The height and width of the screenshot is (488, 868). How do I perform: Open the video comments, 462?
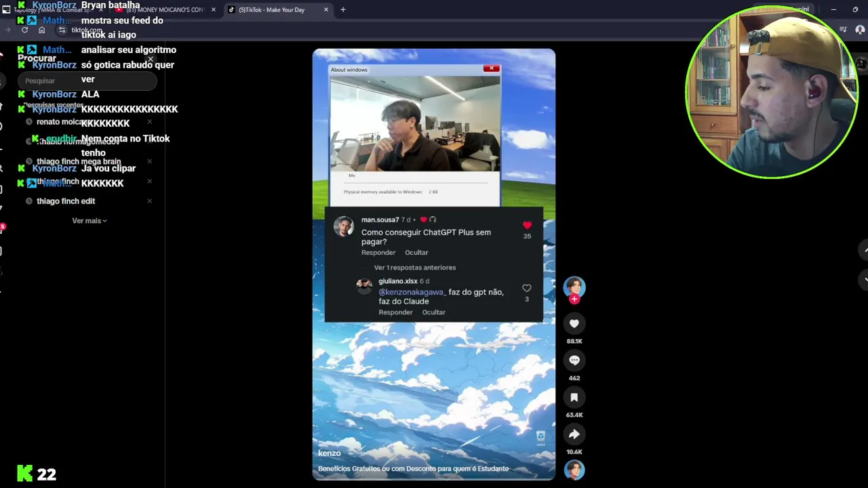coord(574,361)
